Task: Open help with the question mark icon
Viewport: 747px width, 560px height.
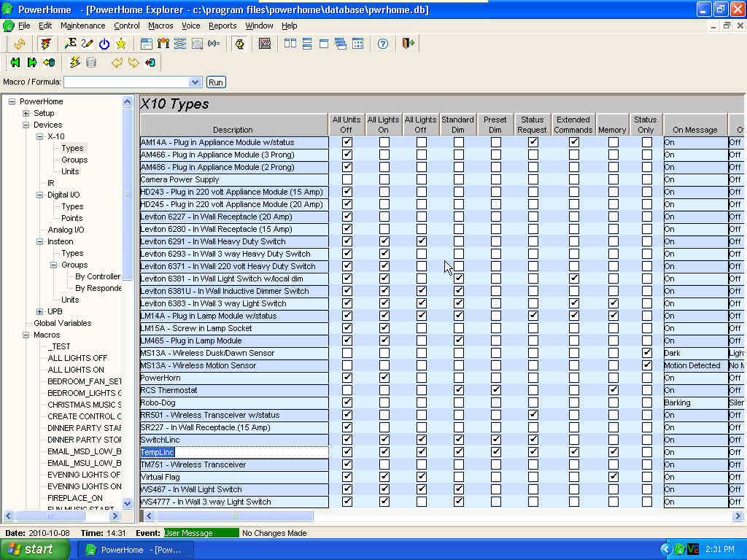Action: pyautogui.click(x=383, y=44)
